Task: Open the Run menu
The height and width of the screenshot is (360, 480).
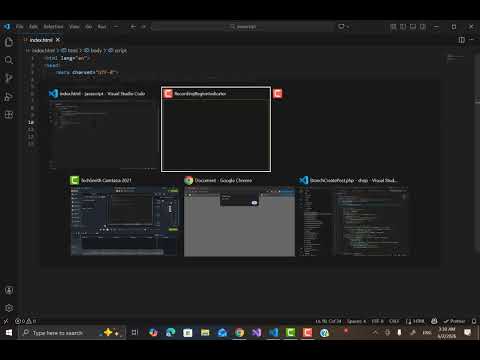Action: 102,27
